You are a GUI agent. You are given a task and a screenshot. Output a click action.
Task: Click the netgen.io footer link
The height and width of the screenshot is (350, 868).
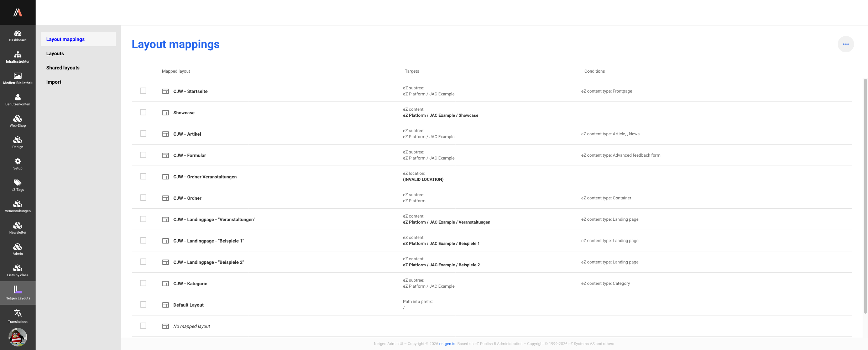(x=447, y=344)
